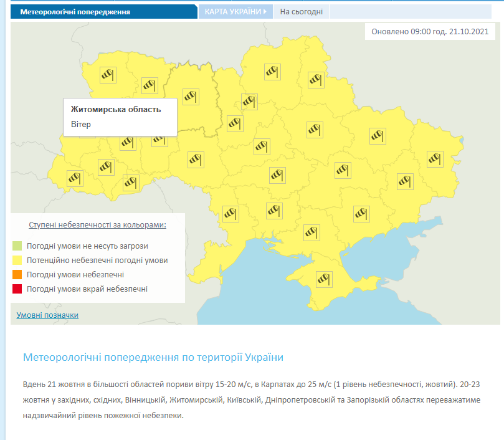The height and width of the screenshot is (440, 504).
Task: Open the wind warning in Dnipropetrovsk oblast
Action: pyautogui.click(x=343, y=170)
